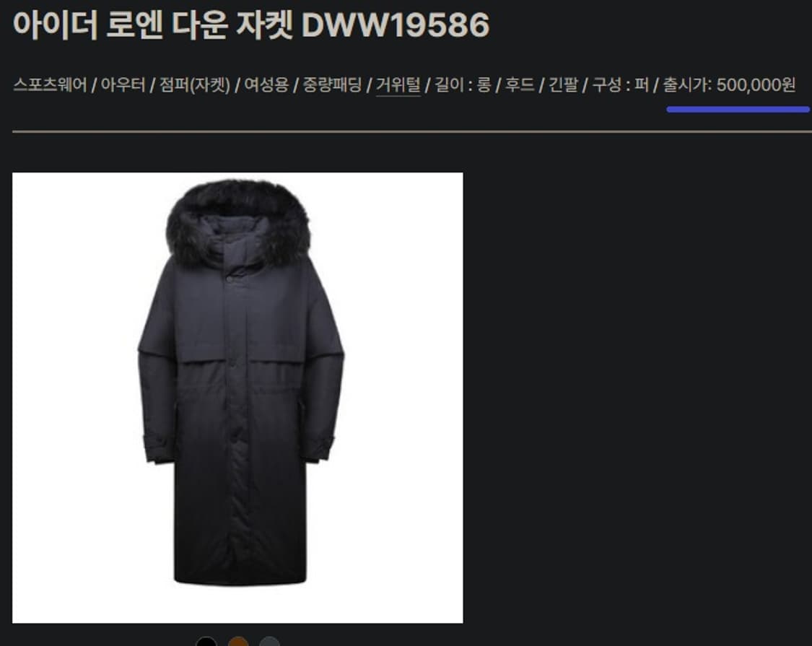The image size is (812, 646).
Task: Select the 점퍼(자켓) category link
Action: pos(195,84)
